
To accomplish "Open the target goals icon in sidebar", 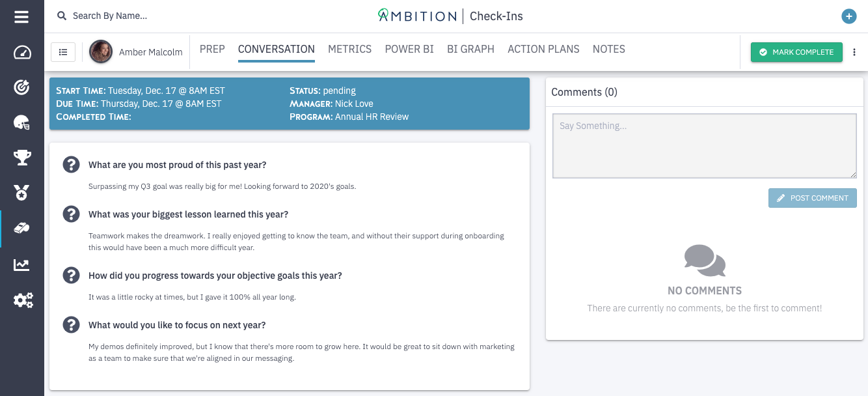I will tap(22, 87).
